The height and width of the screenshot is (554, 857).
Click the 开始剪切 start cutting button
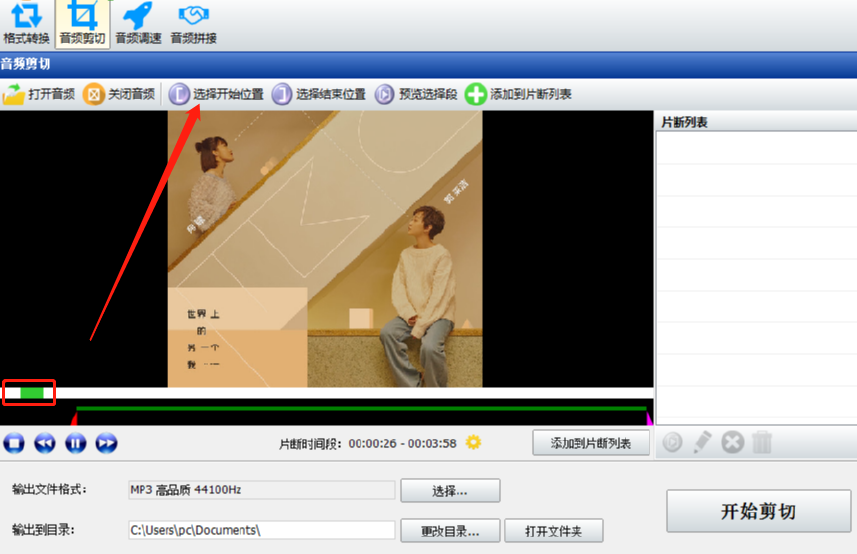[759, 511]
